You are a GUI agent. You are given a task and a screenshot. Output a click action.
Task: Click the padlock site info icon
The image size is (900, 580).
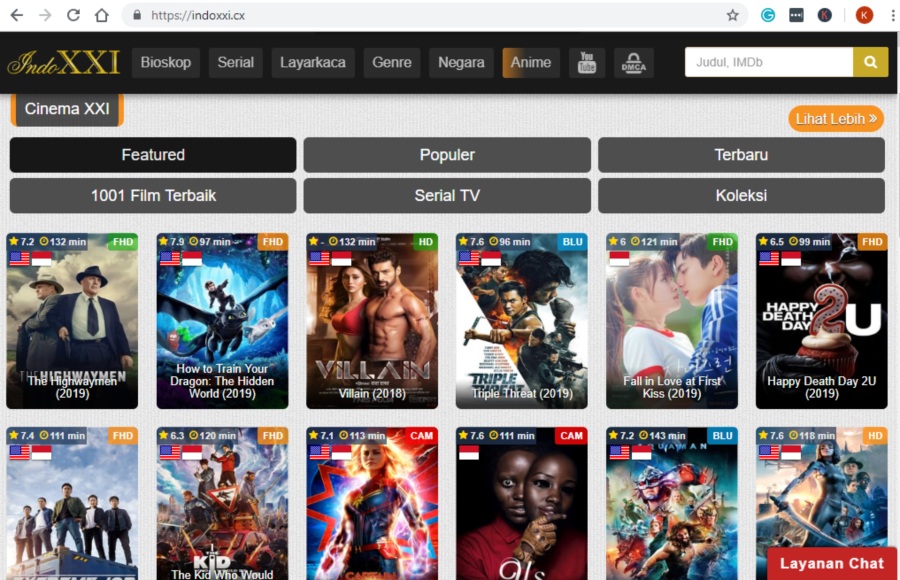click(137, 16)
